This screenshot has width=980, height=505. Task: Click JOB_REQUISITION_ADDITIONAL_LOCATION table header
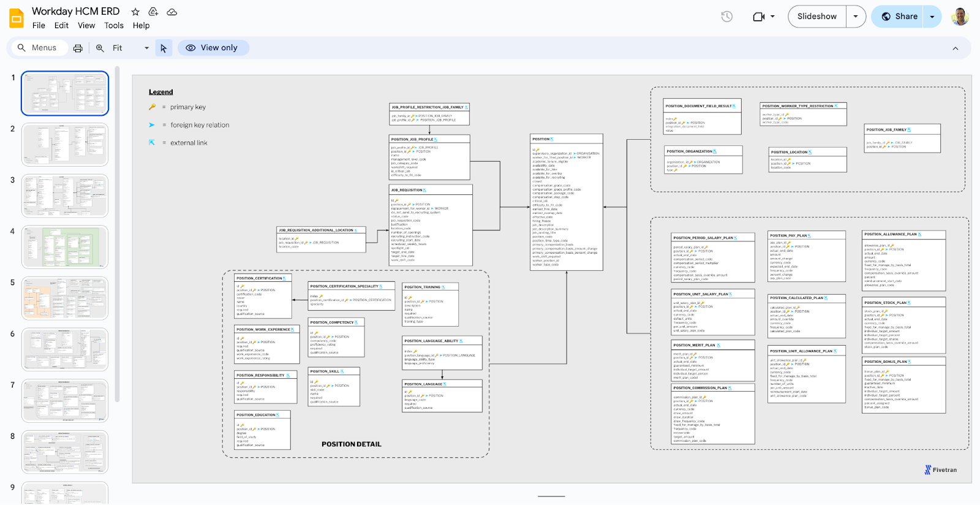click(321, 230)
